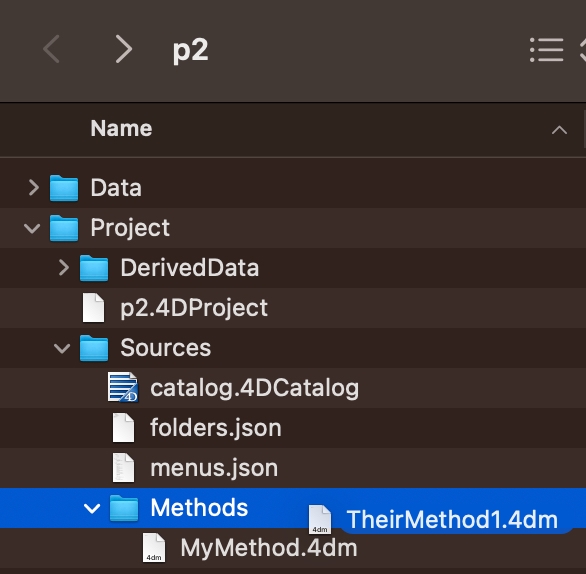This screenshot has width=586, height=574.
Task: Collapse the Sources folder chevron
Action: coord(62,348)
